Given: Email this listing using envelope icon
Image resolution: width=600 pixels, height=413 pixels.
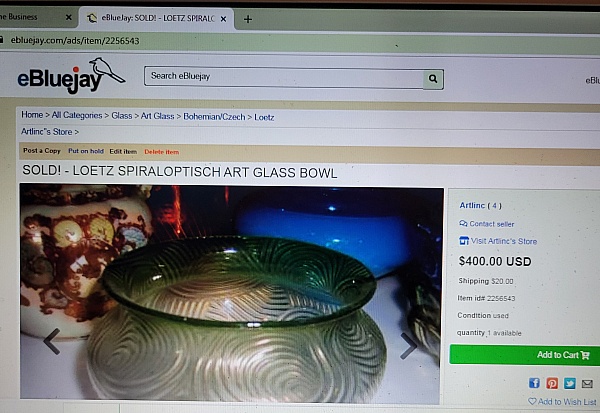Looking at the screenshot, I should point(587,383).
